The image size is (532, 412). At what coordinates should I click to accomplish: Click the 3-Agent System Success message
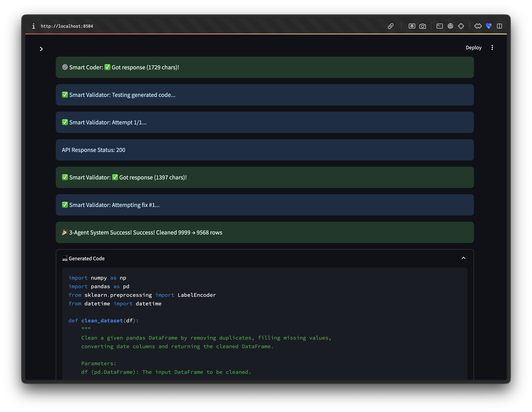click(145, 232)
